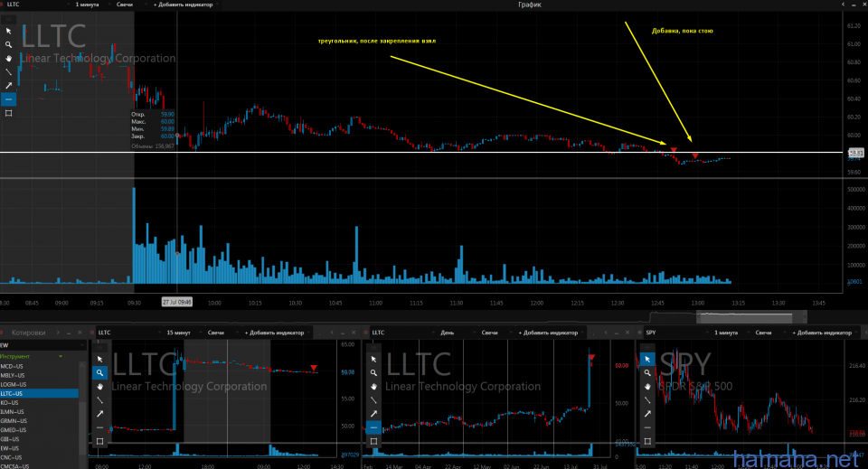The image size is (868, 469).
Task: Select GRMN~US in the quotes list
Action: [x=39, y=421]
